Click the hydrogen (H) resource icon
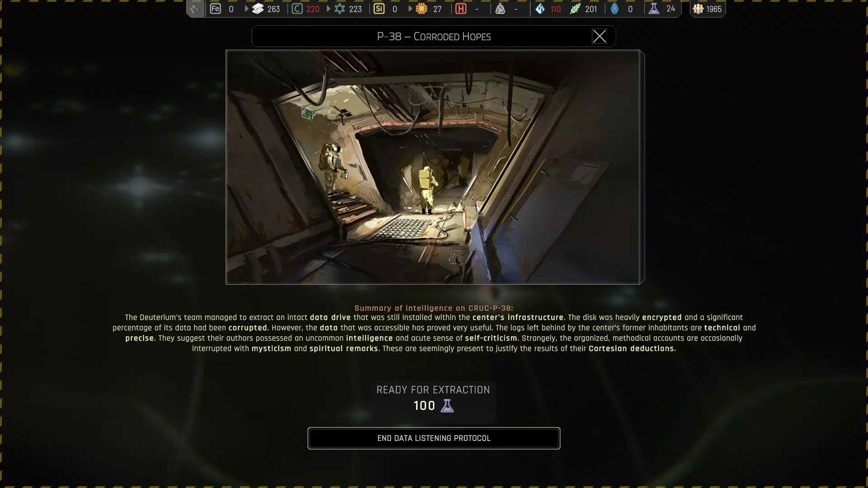Image resolution: width=868 pixels, height=488 pixels. 461,9
